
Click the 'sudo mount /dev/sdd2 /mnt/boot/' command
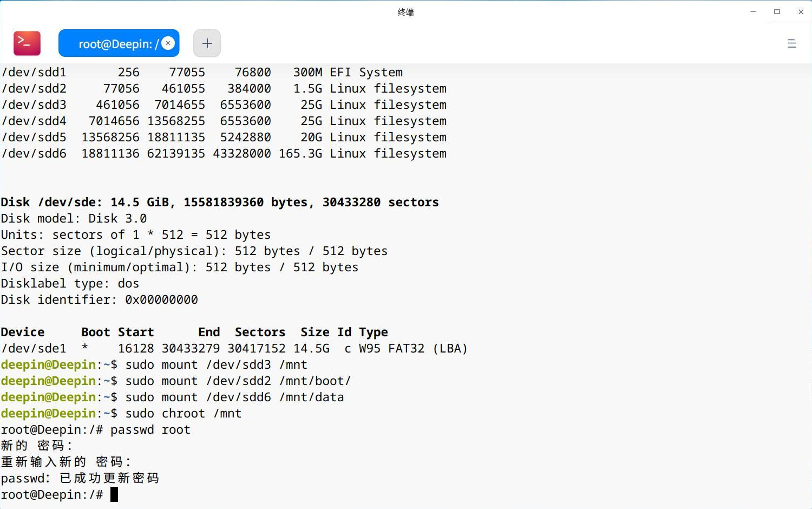click(238, 381)
